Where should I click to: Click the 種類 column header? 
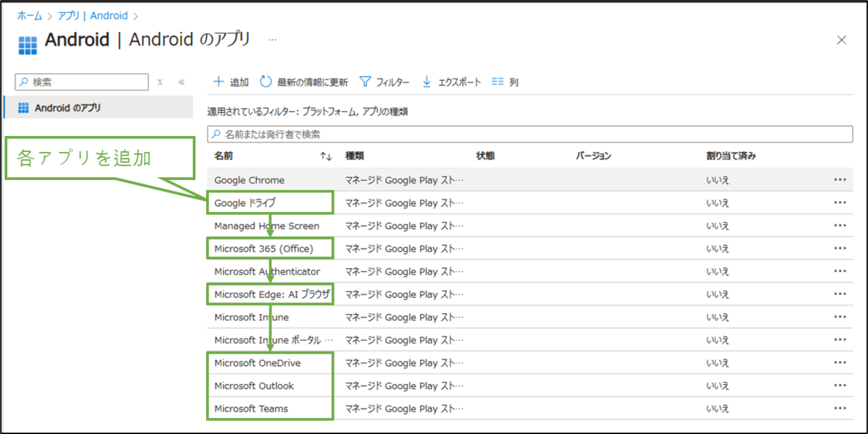coord(354,156)
